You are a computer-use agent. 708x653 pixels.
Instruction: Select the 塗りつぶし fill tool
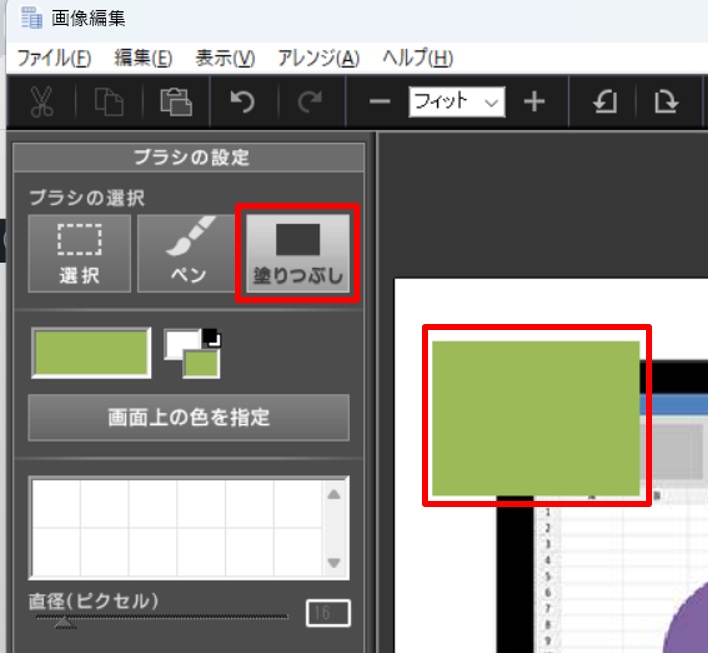tap(298, 253)
